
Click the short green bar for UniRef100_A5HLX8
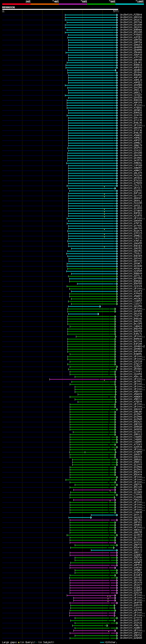(90, 625)
